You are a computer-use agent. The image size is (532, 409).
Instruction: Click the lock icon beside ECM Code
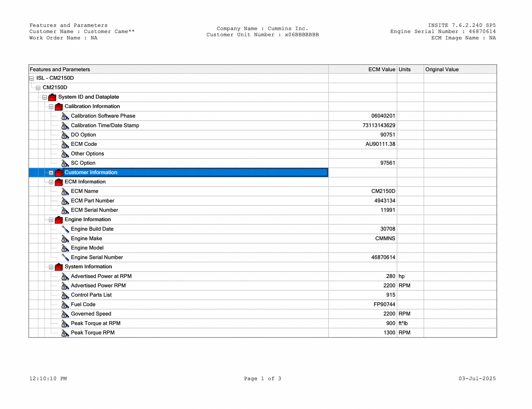point(65,145)
